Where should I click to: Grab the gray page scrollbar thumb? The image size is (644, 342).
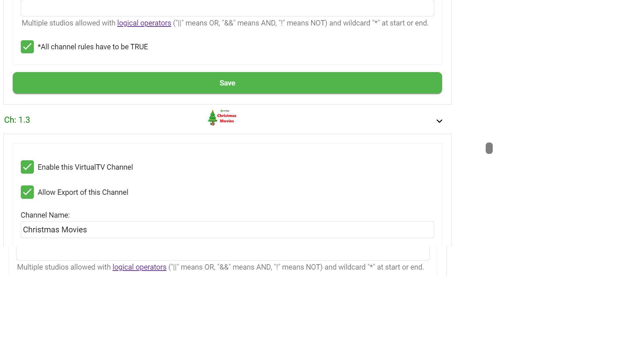pos(489,148)
